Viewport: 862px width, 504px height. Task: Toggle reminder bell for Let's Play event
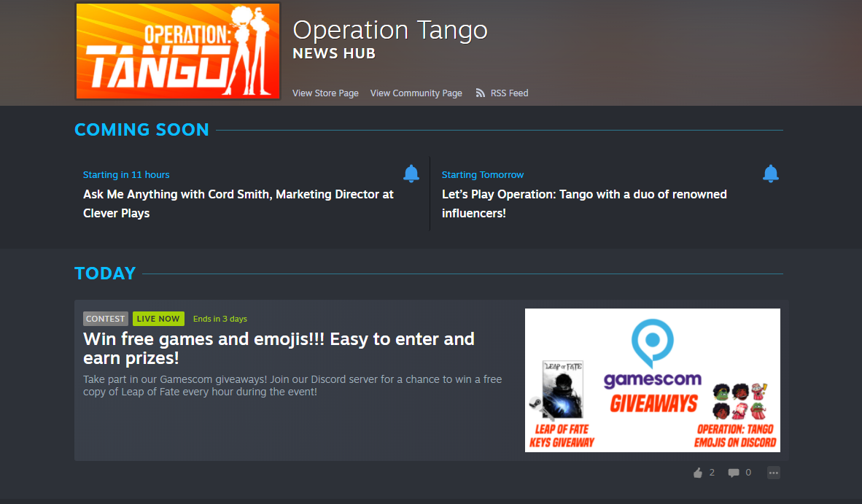coord(771,174)
